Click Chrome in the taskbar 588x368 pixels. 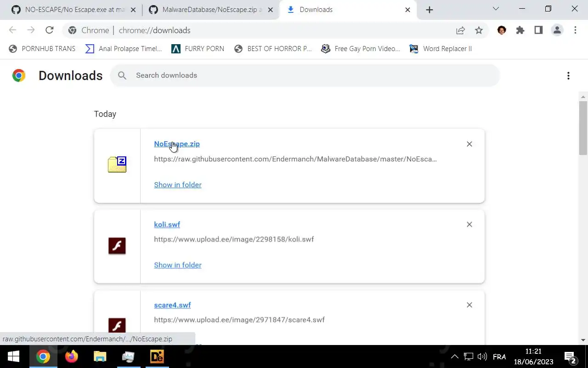(43, 356)
